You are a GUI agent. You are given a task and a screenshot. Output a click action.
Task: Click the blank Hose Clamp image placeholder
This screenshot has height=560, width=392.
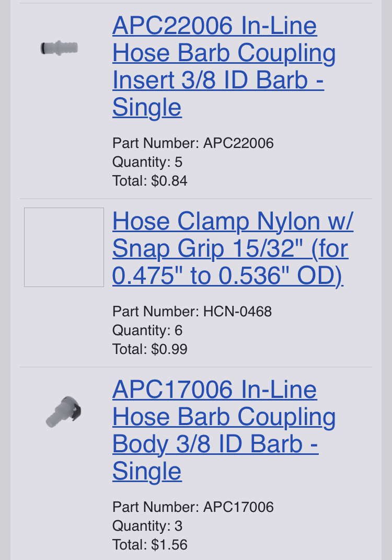click(64, 247)
